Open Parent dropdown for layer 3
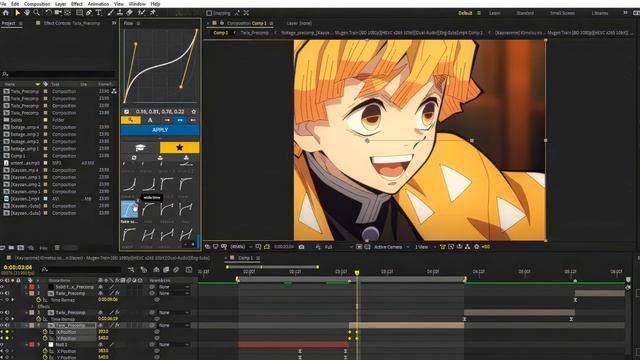 pos(174,312)
